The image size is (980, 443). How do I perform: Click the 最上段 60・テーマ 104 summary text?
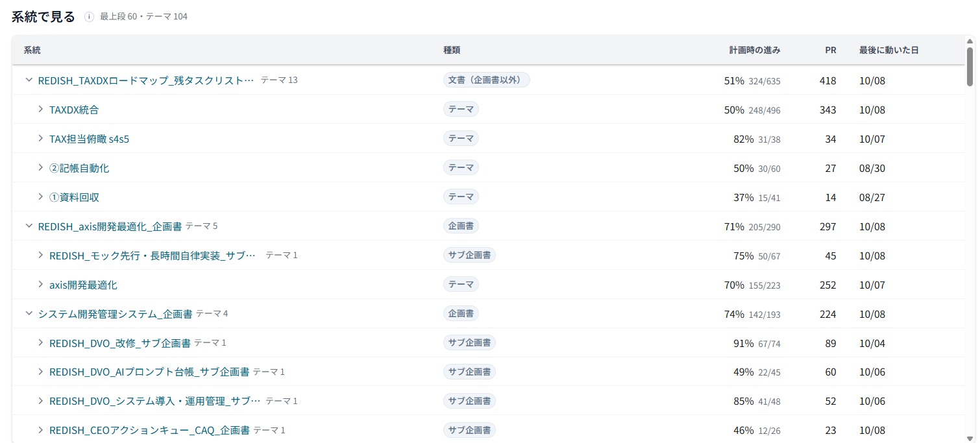point(143,16)
